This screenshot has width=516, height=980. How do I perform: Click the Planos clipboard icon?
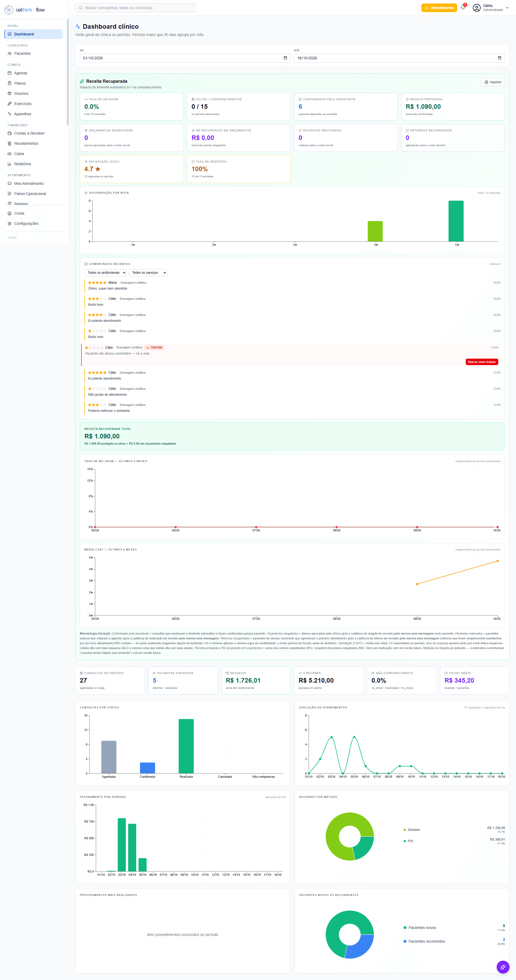9,83
